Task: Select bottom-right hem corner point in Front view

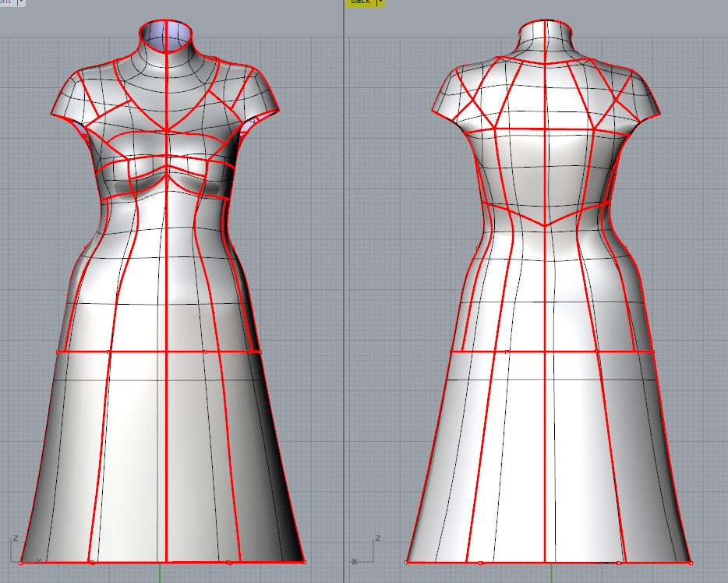Action: coord(303,562)
